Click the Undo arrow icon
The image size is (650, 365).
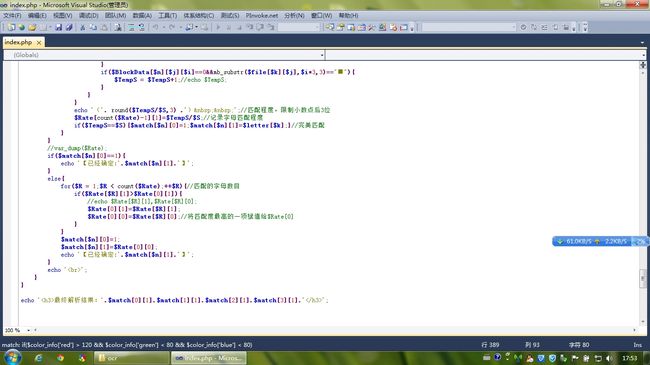[155, 27]
